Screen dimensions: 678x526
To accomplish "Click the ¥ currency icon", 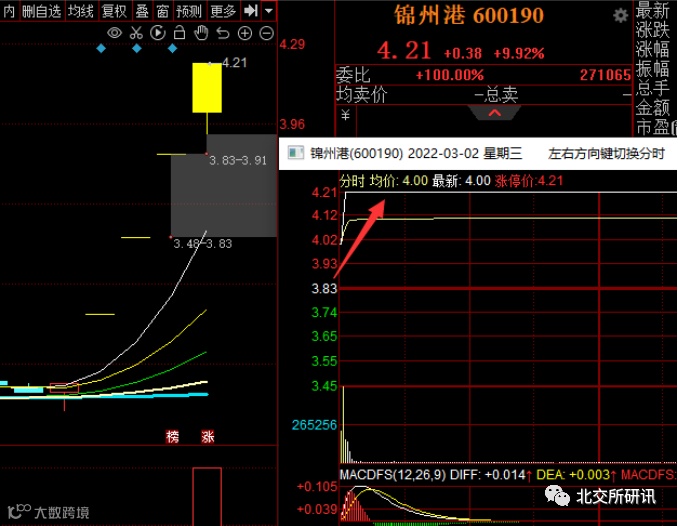I will tap(345, 115).
